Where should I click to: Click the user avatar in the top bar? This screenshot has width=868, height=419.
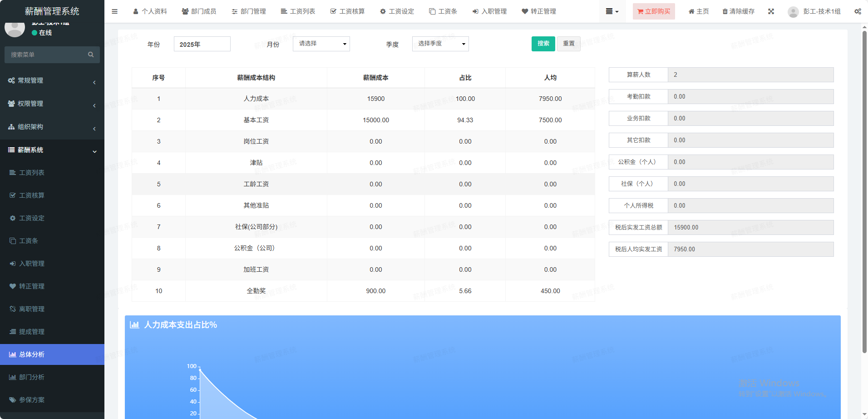coord(793,12)
